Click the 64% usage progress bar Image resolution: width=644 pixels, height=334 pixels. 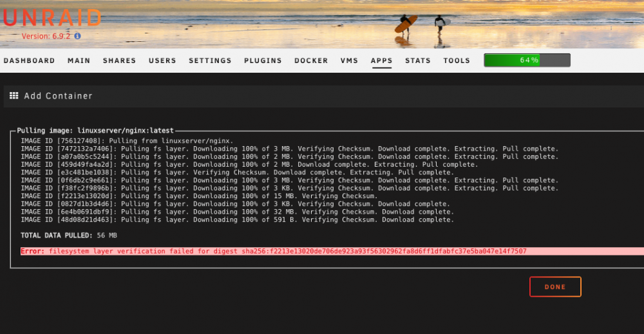(527, 60)
